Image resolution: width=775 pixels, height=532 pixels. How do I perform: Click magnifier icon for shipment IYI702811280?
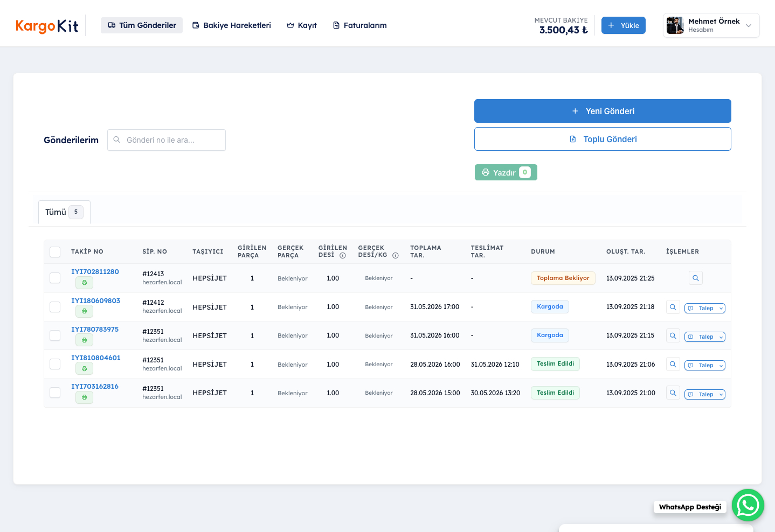pyautogui.click(x=696, y=278)
